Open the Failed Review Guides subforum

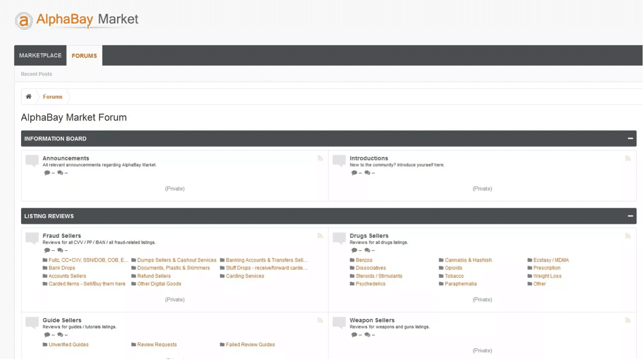(x=250, y=345)
